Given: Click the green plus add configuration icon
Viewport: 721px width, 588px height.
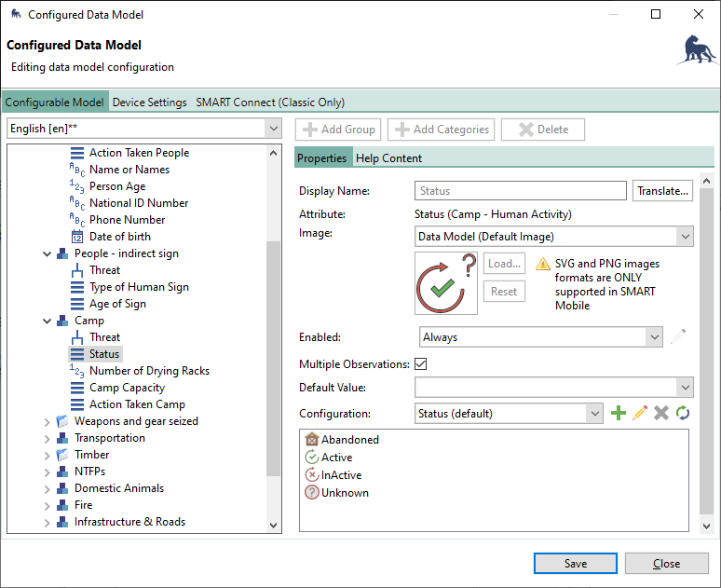Looking at the screenshot, I should [x=619, y=413].
